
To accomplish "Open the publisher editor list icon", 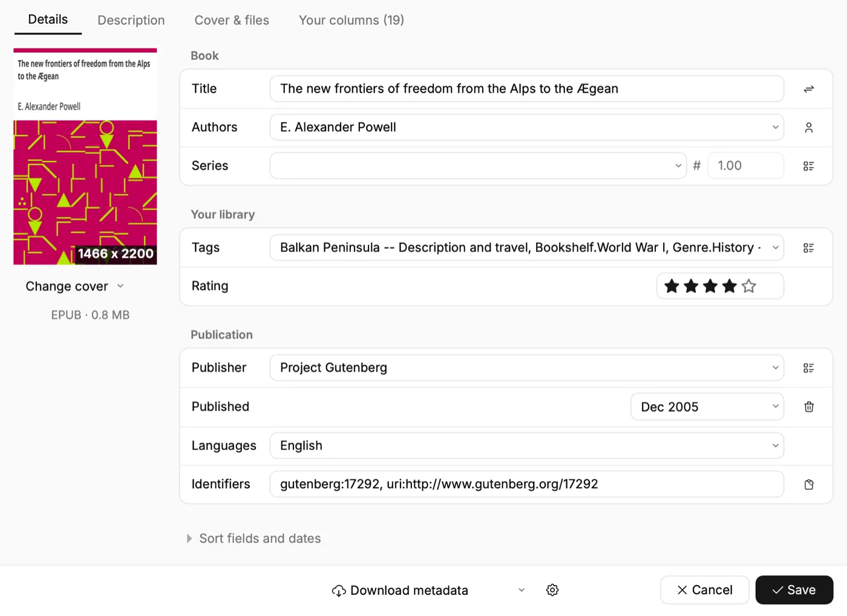I will click(808, 368).
